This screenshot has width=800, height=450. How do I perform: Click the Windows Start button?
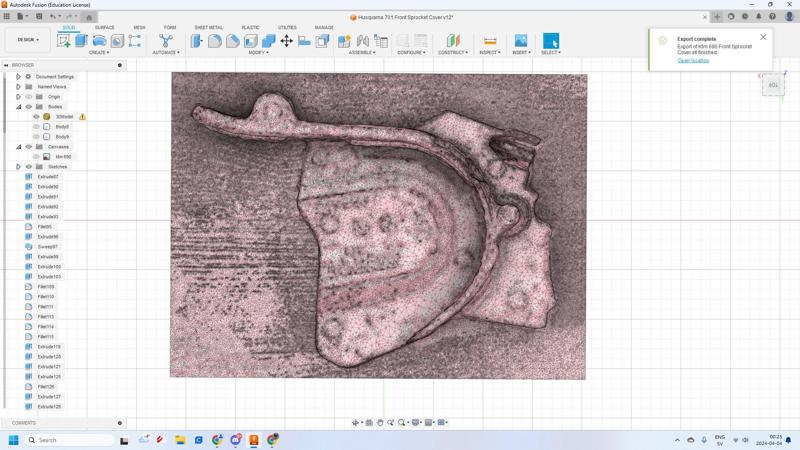(14, 440)
